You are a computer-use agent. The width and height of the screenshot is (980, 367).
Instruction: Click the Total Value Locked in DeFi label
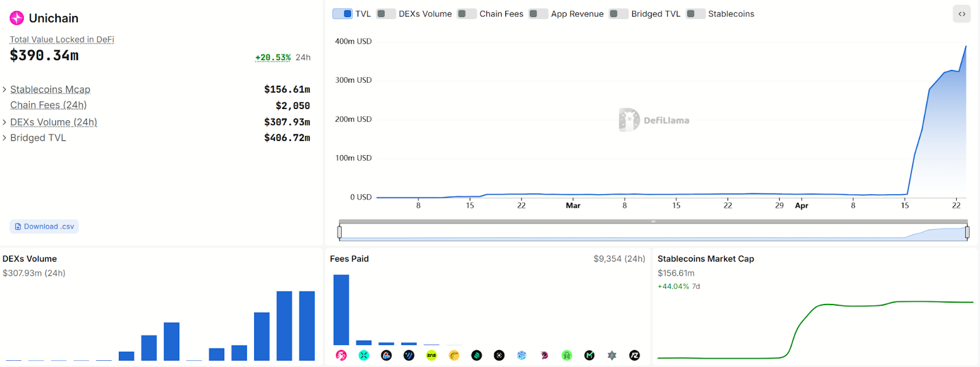pos(62,40)
